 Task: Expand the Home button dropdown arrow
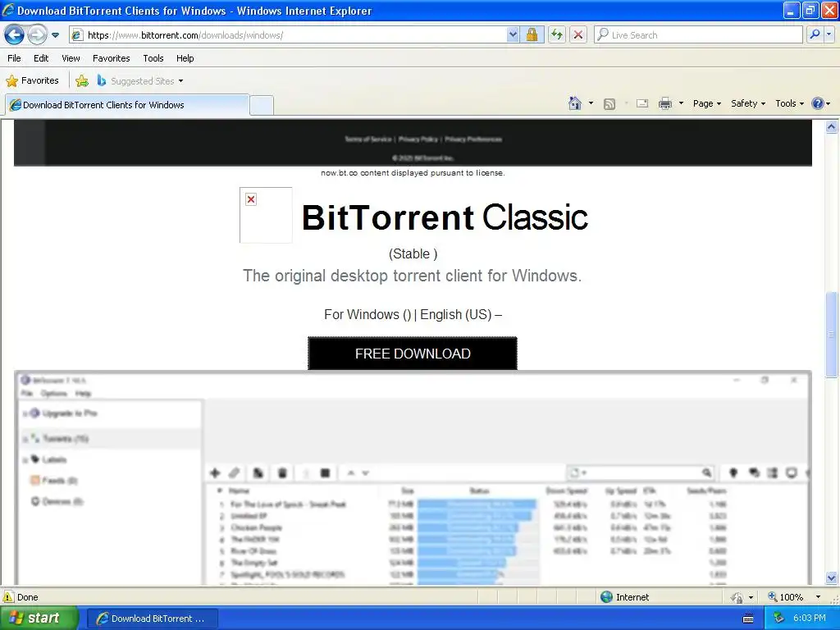(x=591, y=103)
